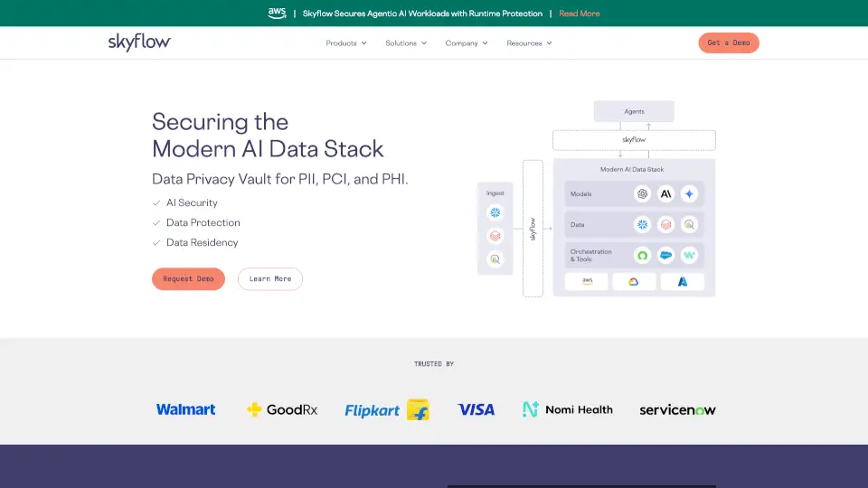
Task: Click the OpenAI icon in the Models row
Action: [x=643, y=194]
